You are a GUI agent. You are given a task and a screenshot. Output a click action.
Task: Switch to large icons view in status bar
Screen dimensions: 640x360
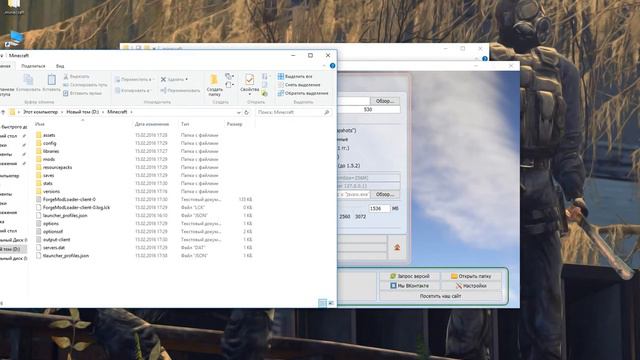(331, 303)
